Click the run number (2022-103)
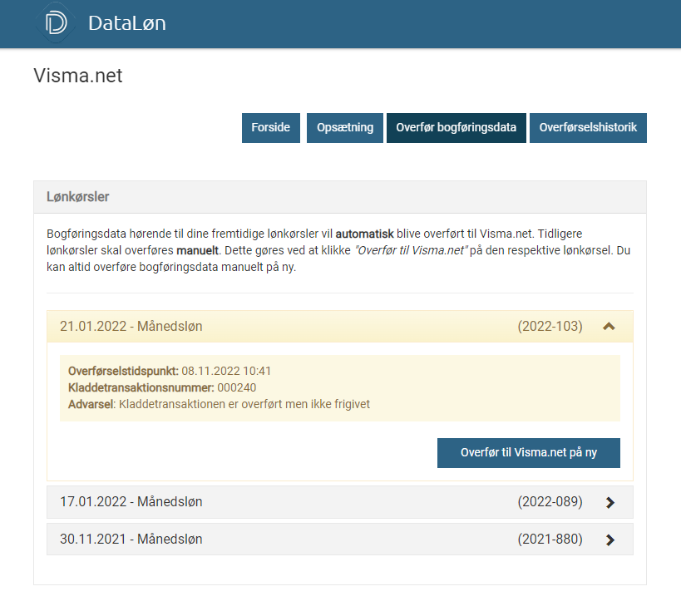681x616 pixels. [x=550, y=327]
